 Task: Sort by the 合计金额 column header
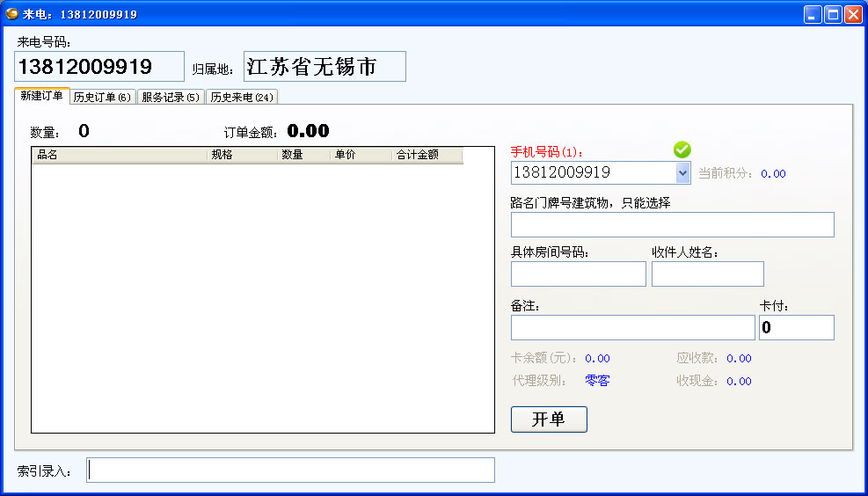[427, 155]
